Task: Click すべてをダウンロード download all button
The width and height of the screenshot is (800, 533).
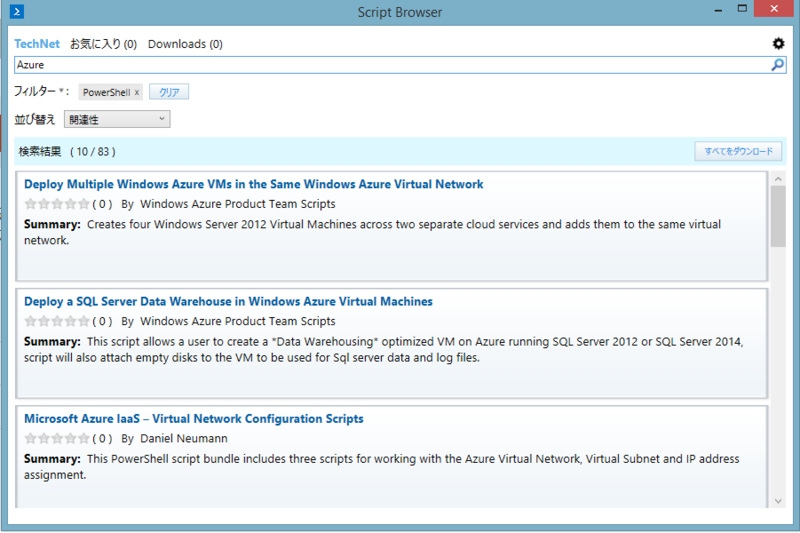Action: [738, 151]
